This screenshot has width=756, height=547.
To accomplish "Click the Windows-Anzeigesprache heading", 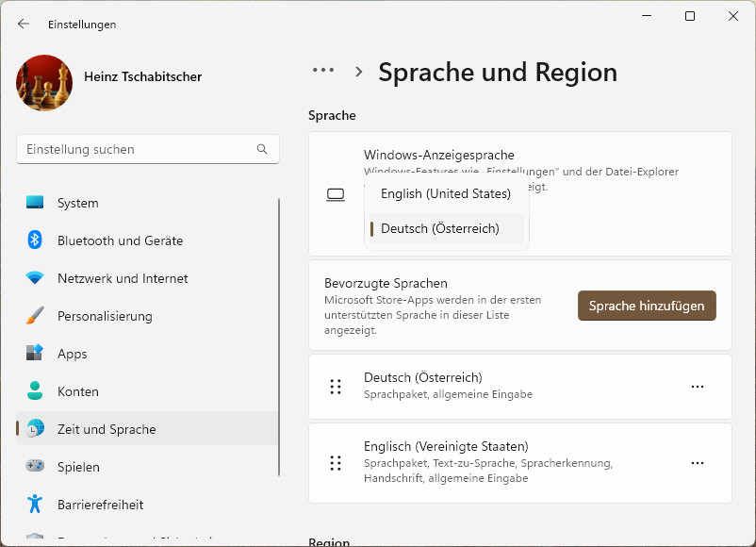I will [x=438, y=155].
